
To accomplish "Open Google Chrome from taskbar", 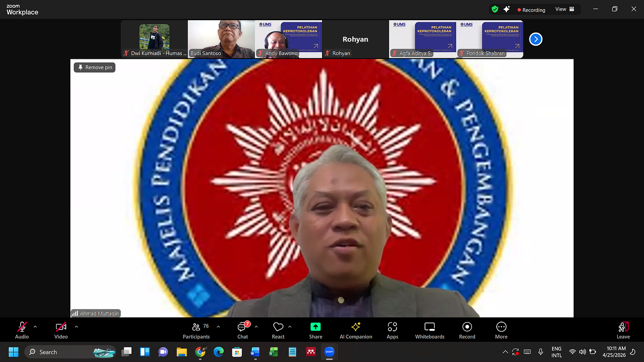I will (x=200, y=352).
